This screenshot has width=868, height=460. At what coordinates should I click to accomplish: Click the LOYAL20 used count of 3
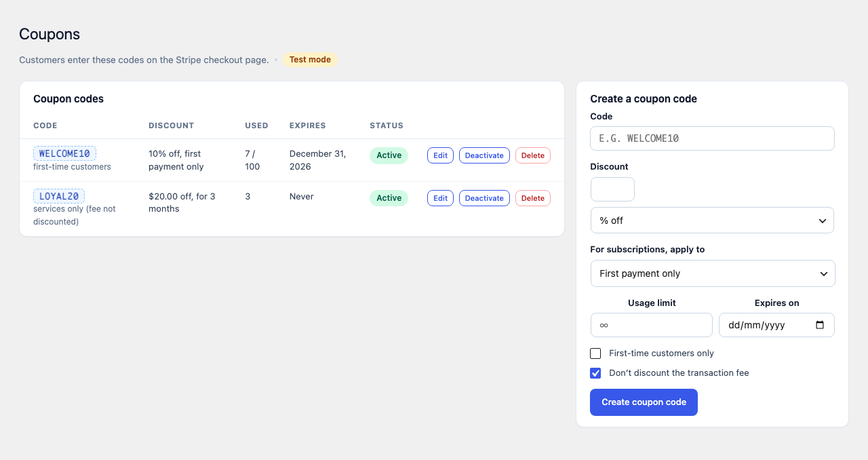(x=248, y=196)
